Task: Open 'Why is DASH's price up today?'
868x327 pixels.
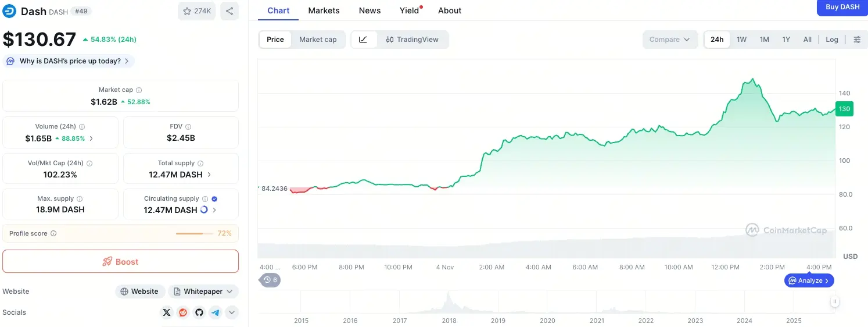Action: (69, 61)
